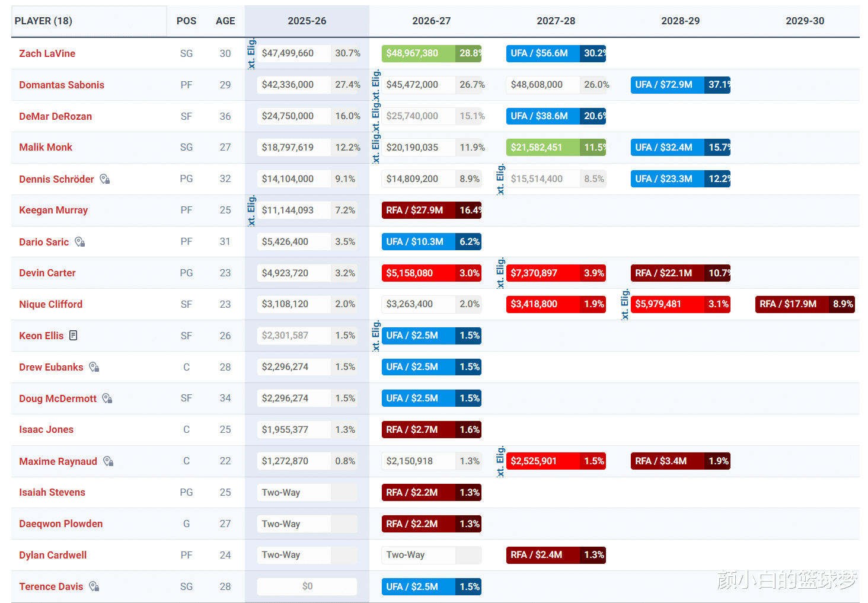Screen dimensions: 868x603
Task: Sort players by the AGE column header
Action: [225, 21]
